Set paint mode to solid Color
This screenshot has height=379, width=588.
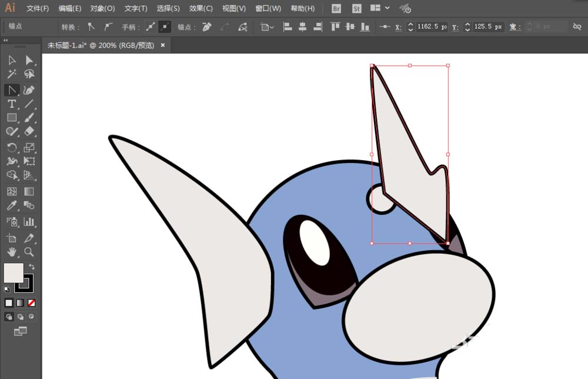[9, 303]
